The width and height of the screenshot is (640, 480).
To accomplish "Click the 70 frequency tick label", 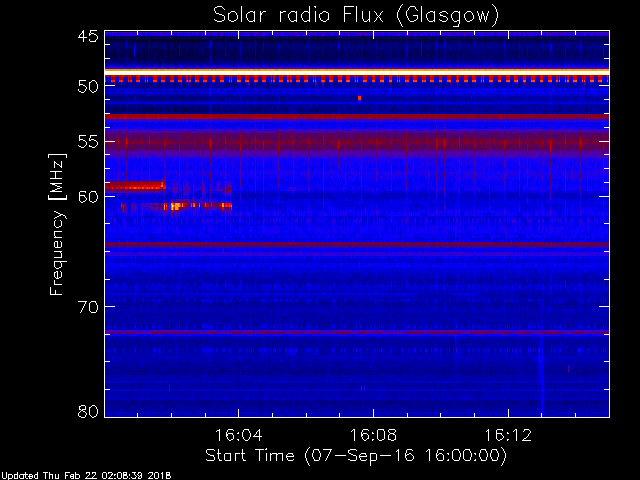I will tap(88, 307).
